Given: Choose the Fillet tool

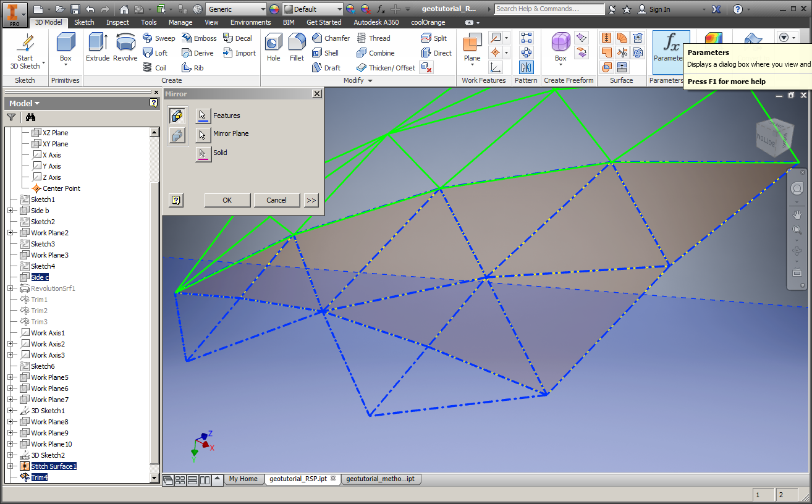Looking at the screenshot, I should tap(297, 48).
